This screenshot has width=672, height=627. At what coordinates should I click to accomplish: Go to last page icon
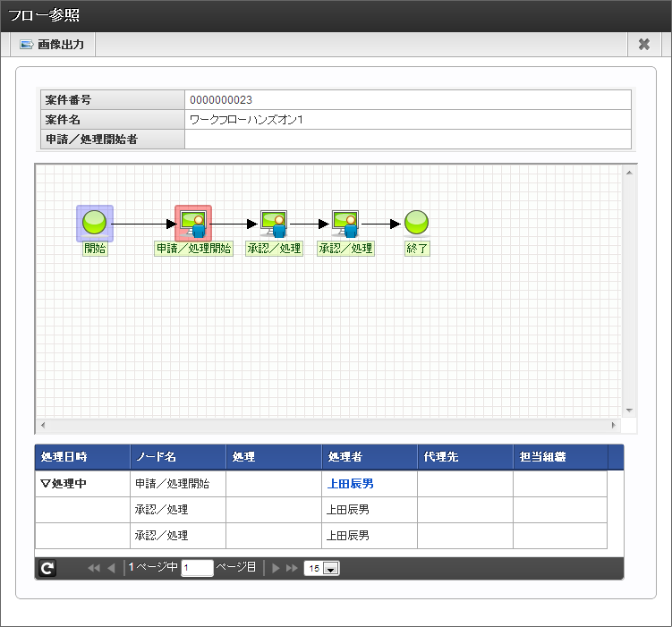tap(292, 568)
